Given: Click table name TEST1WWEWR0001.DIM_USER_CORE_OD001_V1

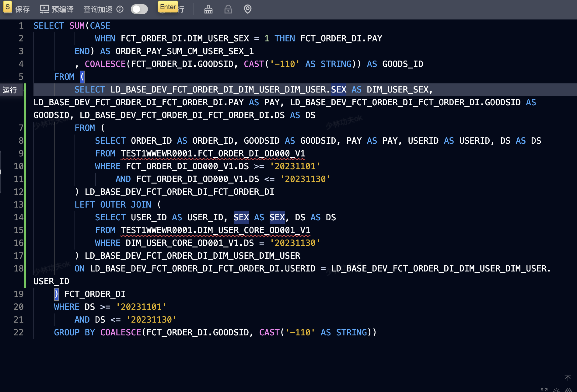Looking at the screenshot, I should [x=215, y=230].
